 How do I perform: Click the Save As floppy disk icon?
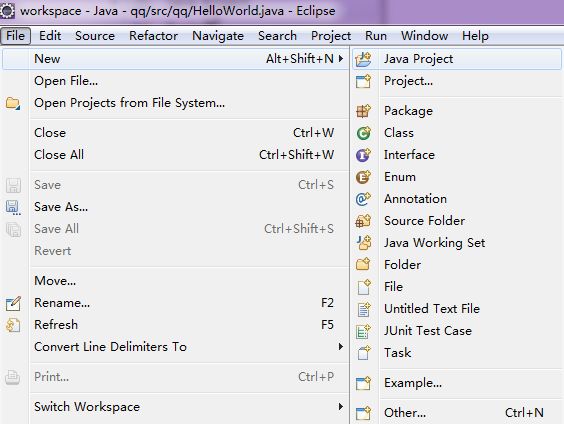click(x=13, y=208)
